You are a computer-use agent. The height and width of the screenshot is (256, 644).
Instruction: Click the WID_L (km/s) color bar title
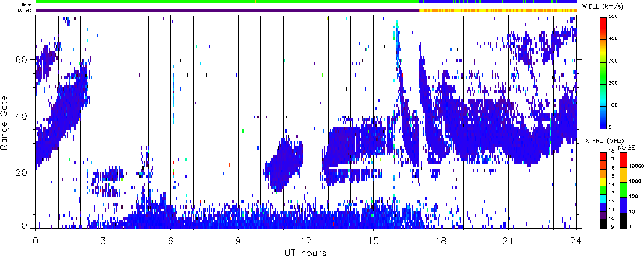click(611, 6)
